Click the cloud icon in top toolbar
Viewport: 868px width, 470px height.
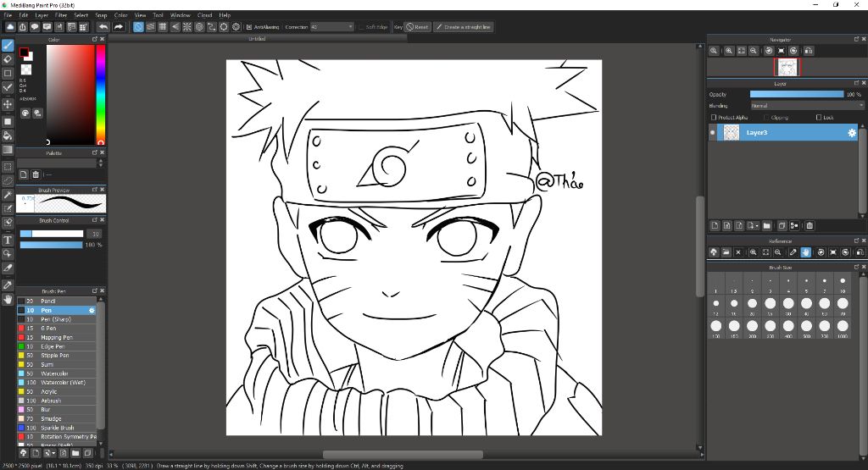(10, 26)
